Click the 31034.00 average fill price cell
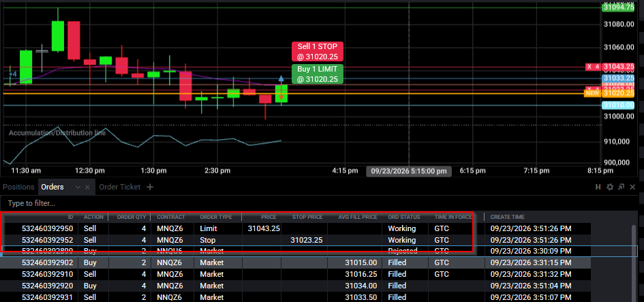This screenshot has height=302, width=644. pyautogui.click(x=361, y=286)
